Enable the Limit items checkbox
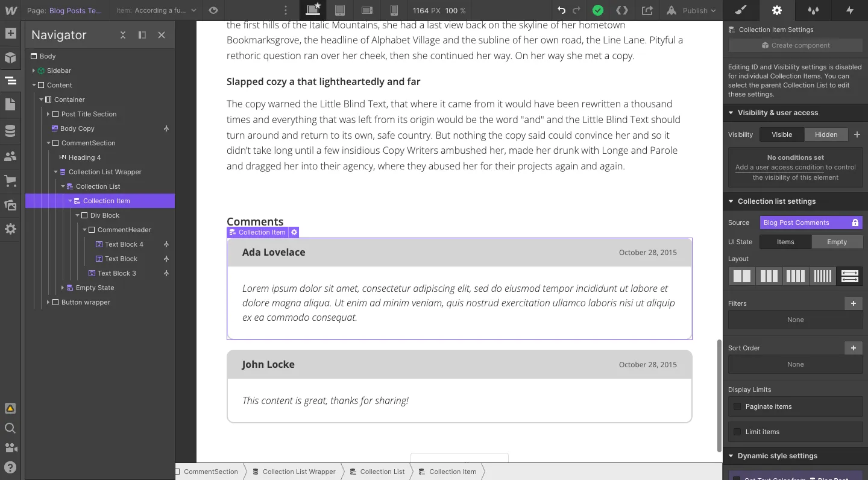868x480 pixels. 737,432
